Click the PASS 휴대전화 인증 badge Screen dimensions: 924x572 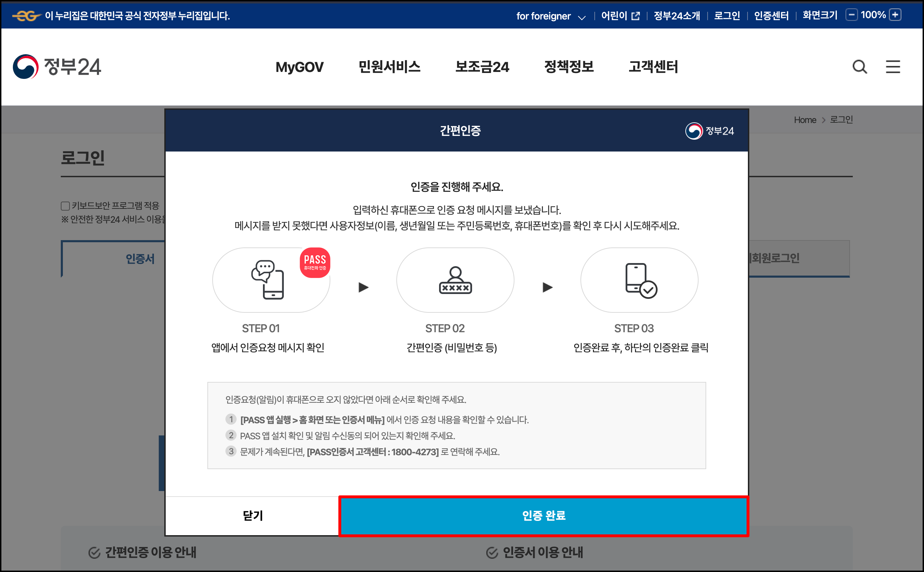(315, 263)
